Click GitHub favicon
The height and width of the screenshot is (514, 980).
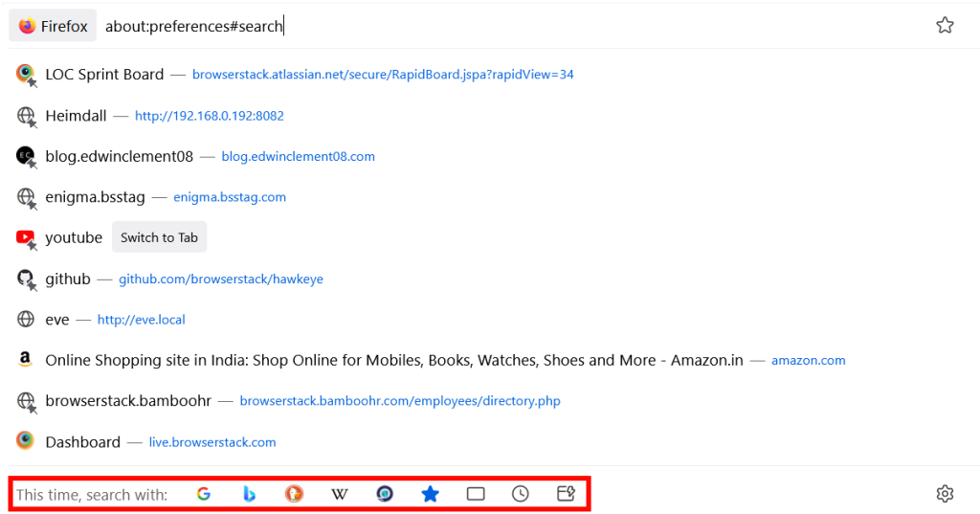[x=26, y=279]
